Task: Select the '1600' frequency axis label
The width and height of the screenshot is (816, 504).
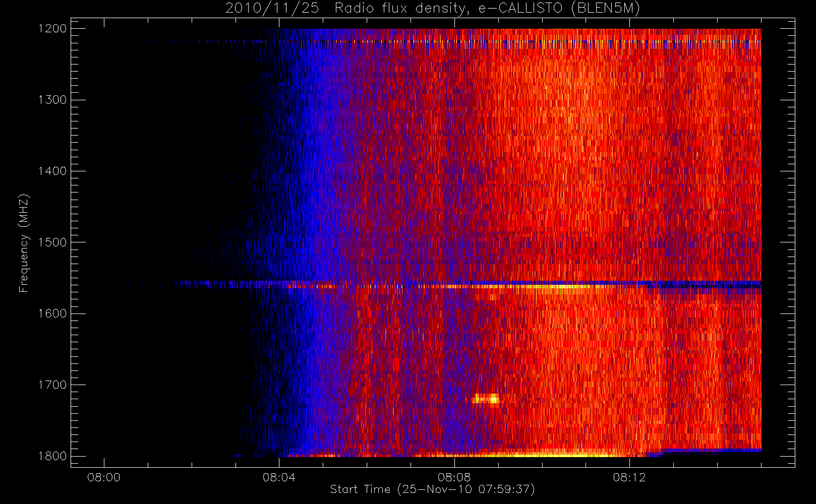Action: [x=52, y=313]
